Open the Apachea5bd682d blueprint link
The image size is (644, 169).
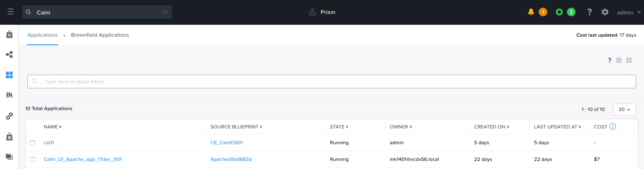tap(231, 159)
